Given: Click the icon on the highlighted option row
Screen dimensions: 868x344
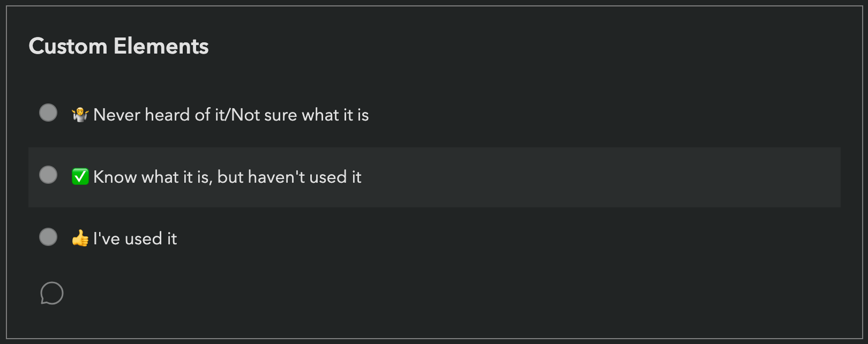Looking at the screenshot, I should pyautogui.click(x=79, y=176).
